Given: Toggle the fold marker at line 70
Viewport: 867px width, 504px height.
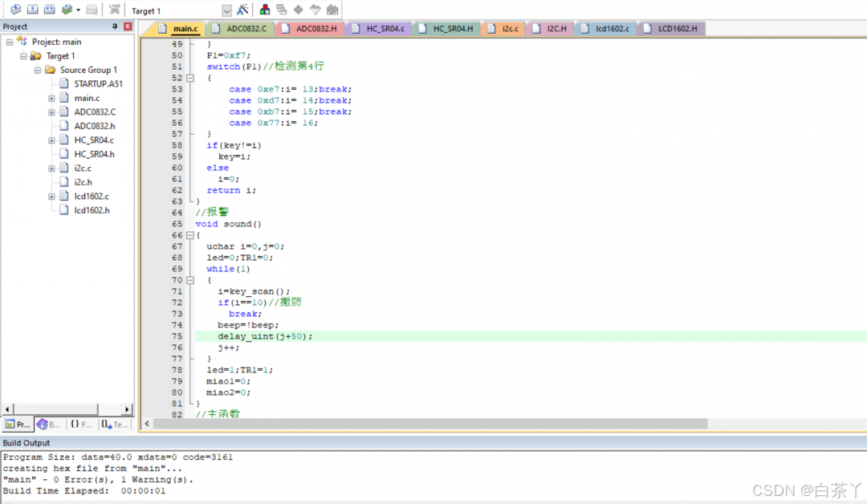Looking at the screenshot, I should click(189, 280).
